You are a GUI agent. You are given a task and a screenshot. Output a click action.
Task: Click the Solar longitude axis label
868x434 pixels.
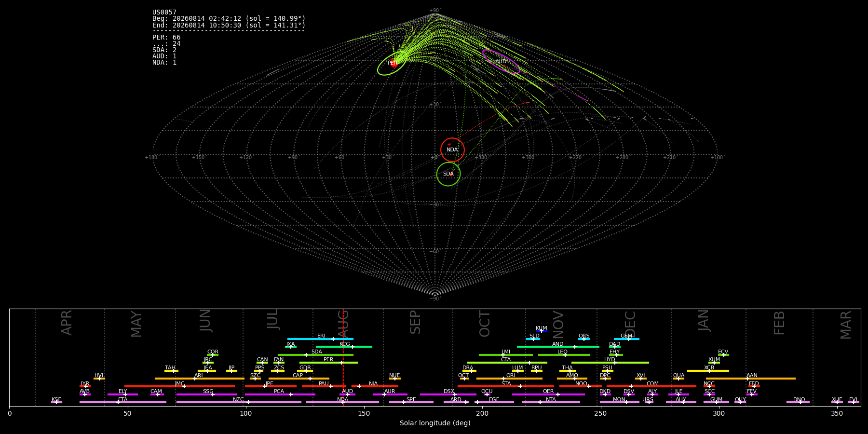tap(435, 423)
